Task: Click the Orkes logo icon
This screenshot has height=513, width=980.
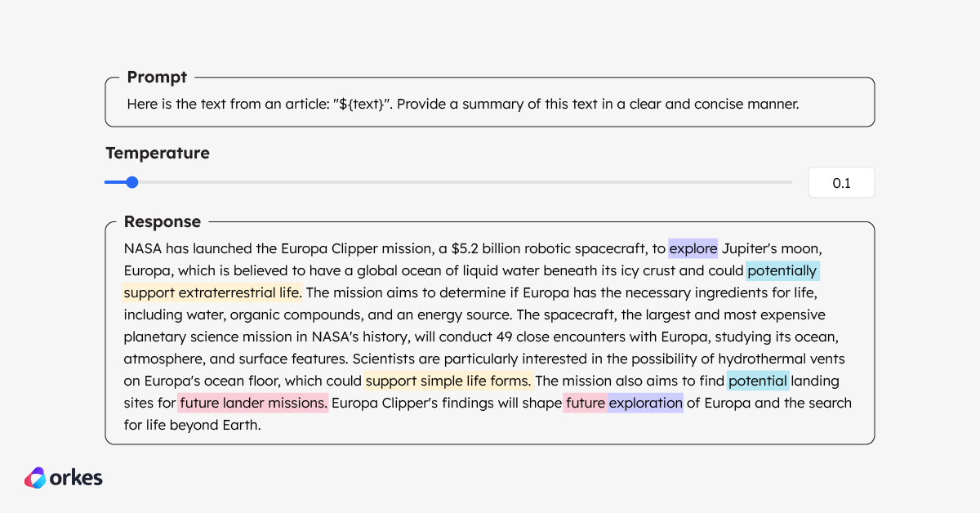Action: tap(35, 478)
